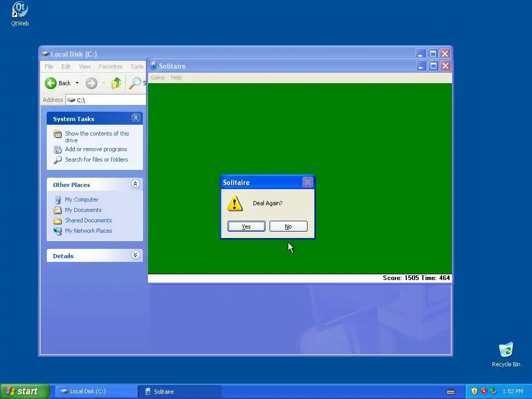This screenshot has width=532, height=399.
Task: Click the Local Disk title bar drive icon
Action: [x=45, y=54]
